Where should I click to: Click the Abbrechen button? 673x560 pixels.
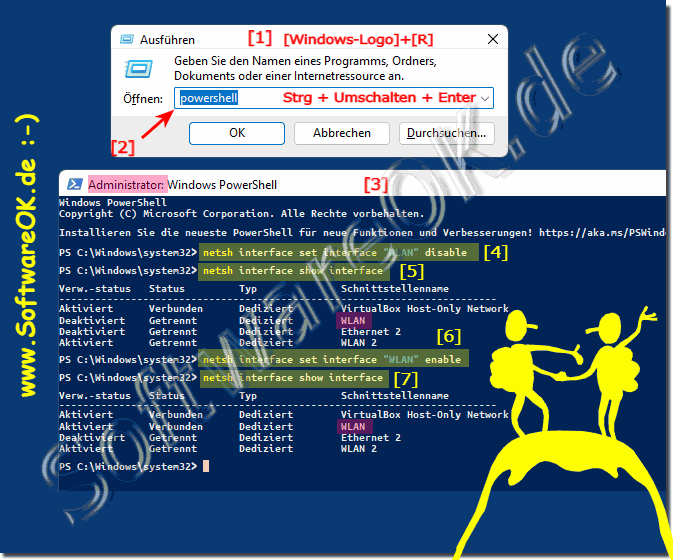pyautogui.click(x=342, y=133)
